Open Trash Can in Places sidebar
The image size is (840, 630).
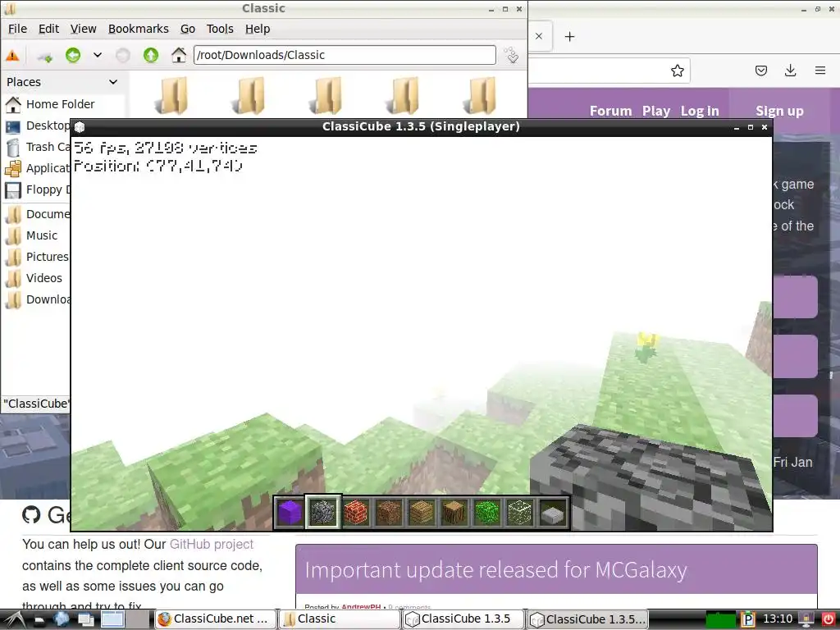coord(38,147)
